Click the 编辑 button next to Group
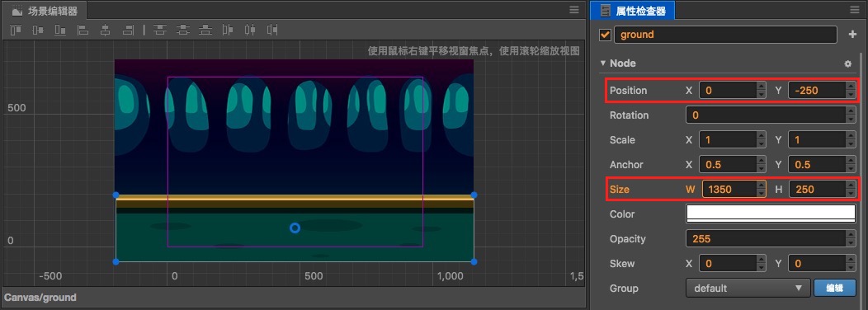This screenshot has width=868, height=310. 835,288
